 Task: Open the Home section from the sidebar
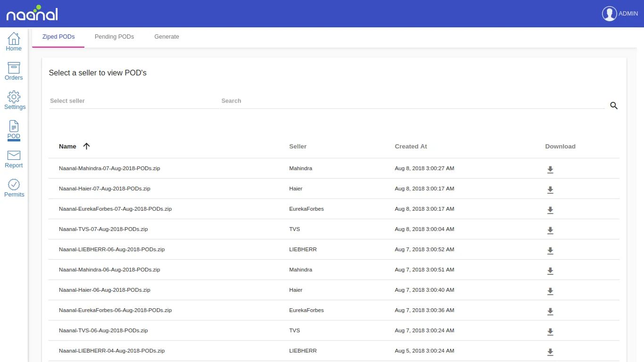(14, 41)
